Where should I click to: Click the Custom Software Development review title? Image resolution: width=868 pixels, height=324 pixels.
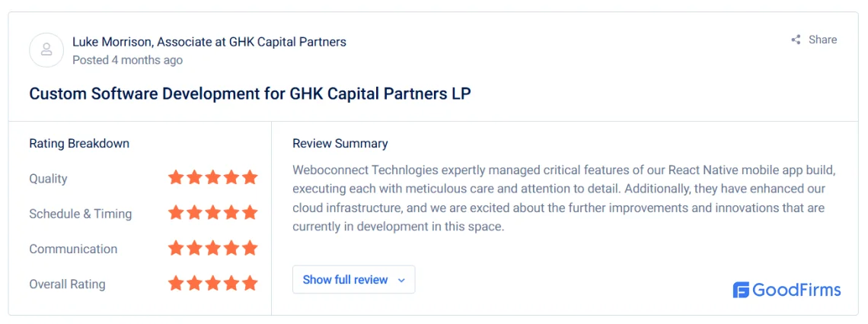coord(251,94)
